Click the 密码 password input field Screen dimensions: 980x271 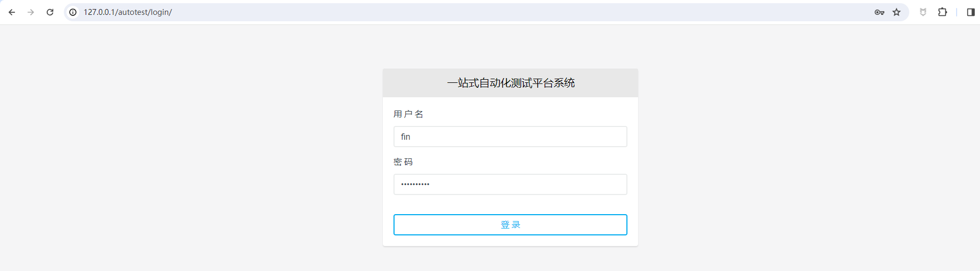click(510, 184)
